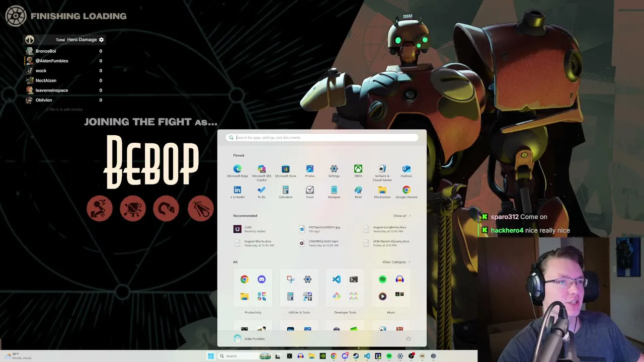Image resolution: width=644 pixels, height=362 pixels.
Task: Open Steam from the taskbar
Action: [x=356, y=356]
